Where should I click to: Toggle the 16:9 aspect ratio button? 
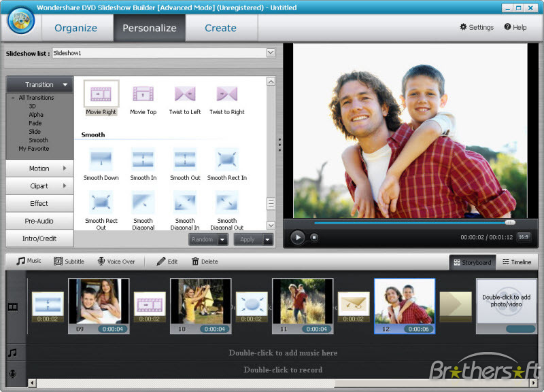[523, 237]
